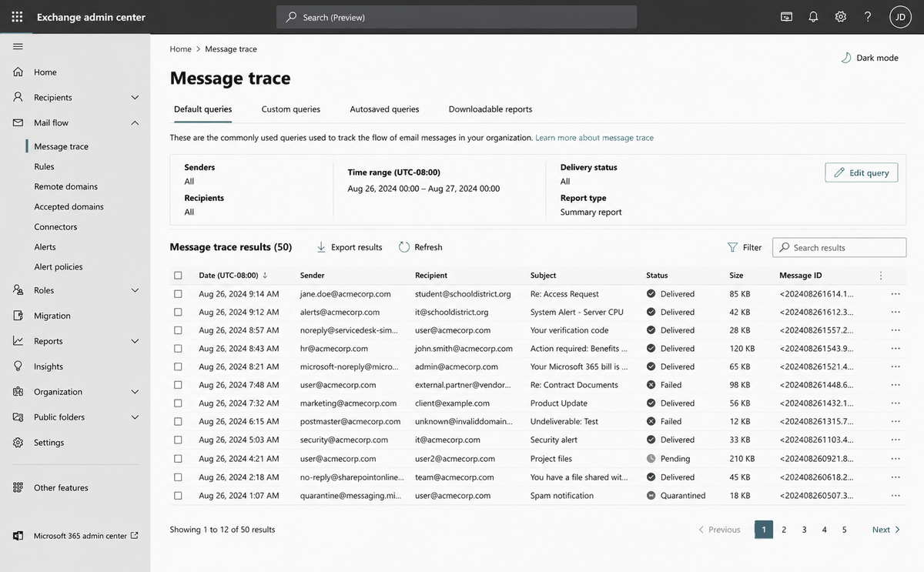Click the Roles icon in sidebar
The height and width of the screenshot is (572, 924).
[18, 290]
